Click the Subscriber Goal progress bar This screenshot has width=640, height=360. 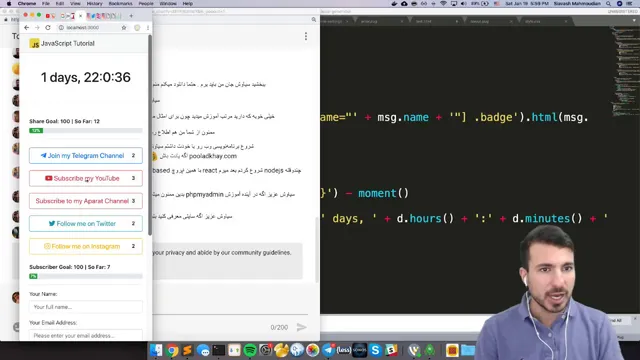(x=86, y=276)
